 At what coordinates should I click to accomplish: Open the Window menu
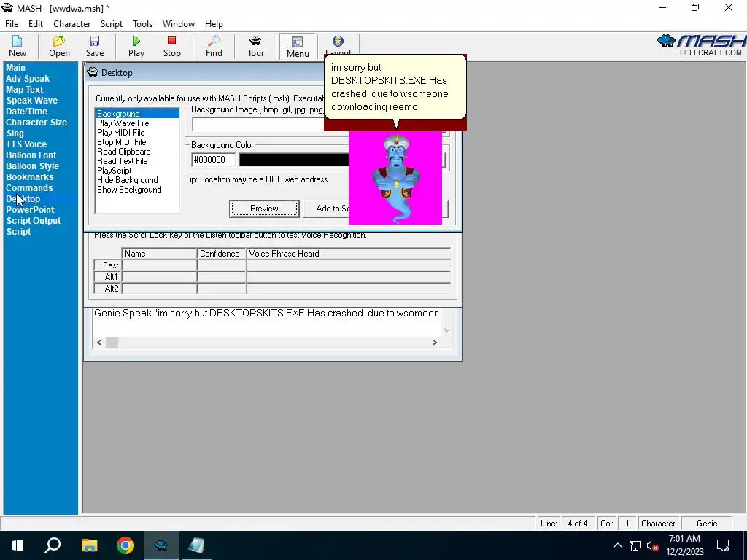179,24
